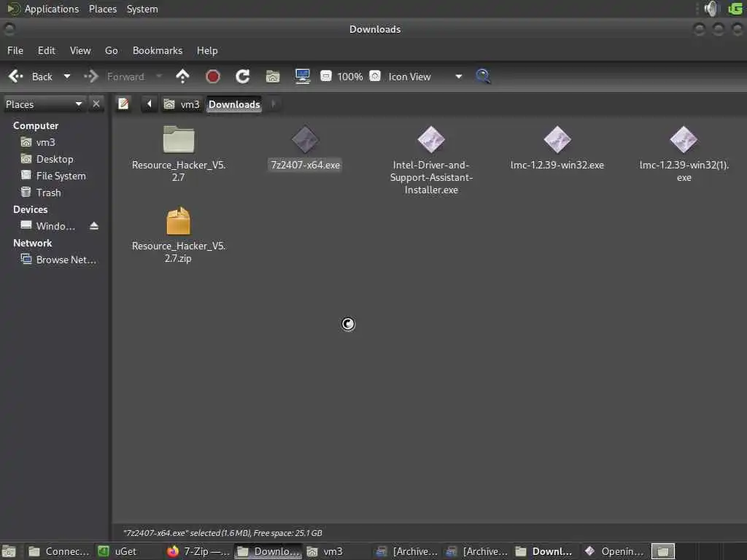This screenshot has height=560, width=747.
Task: Switch to the Connec... taskbar window
Action: point(58,551)
